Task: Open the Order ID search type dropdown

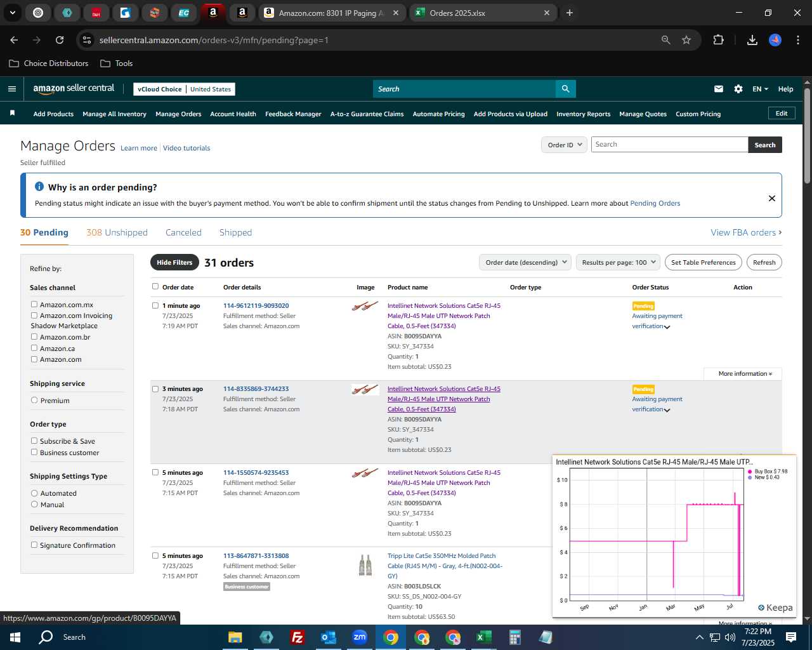Action: coord(564,145)
